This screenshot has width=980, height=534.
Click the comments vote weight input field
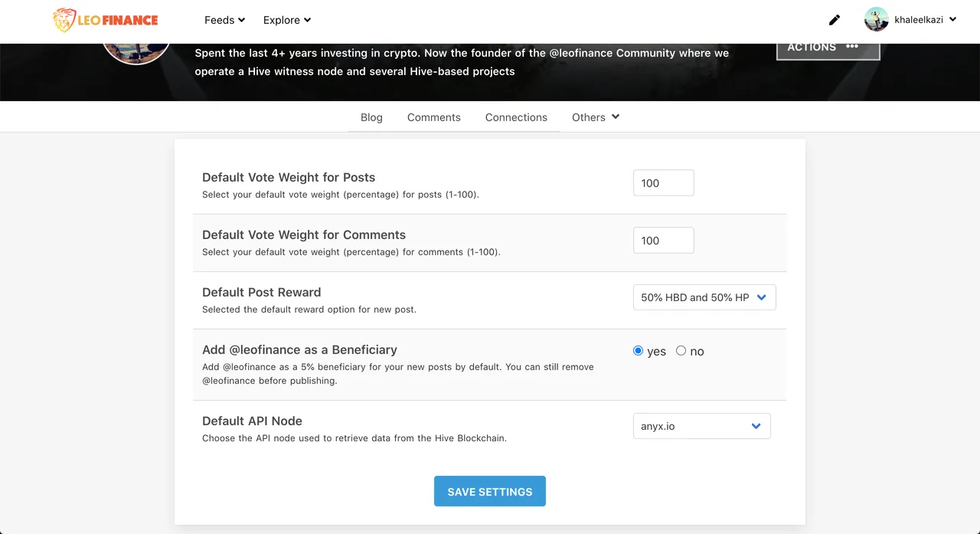(664, 241)
